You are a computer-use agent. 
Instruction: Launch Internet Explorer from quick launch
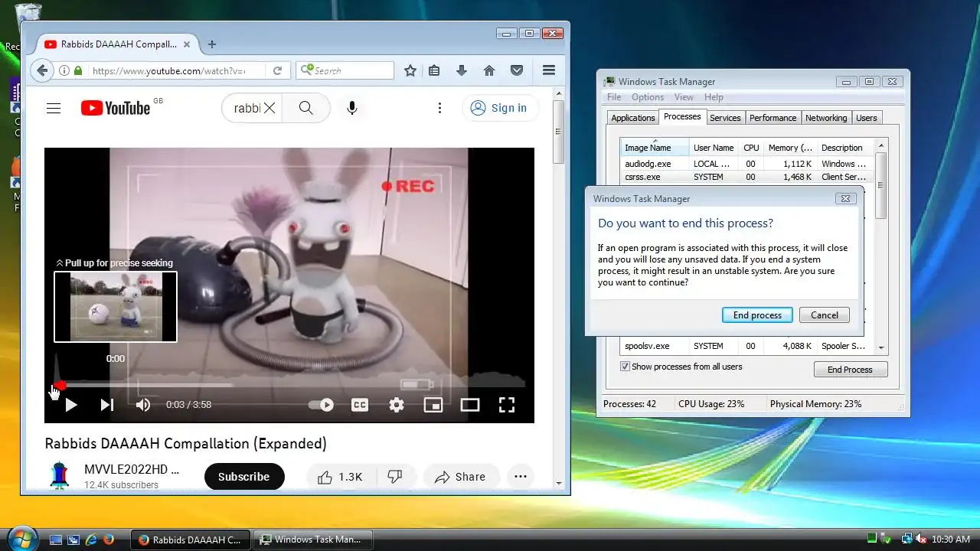pyautogui.click(x=91, y=540)
